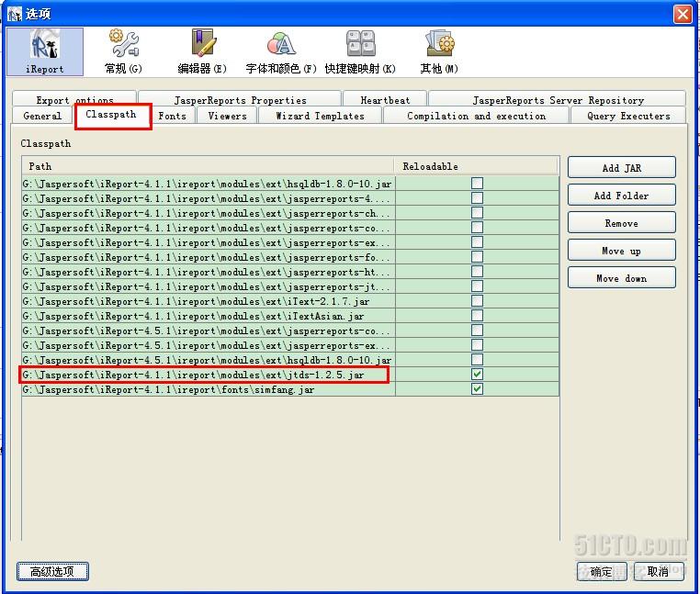
Task: Click the Add JAR button
Action: (x=621, y=167)
